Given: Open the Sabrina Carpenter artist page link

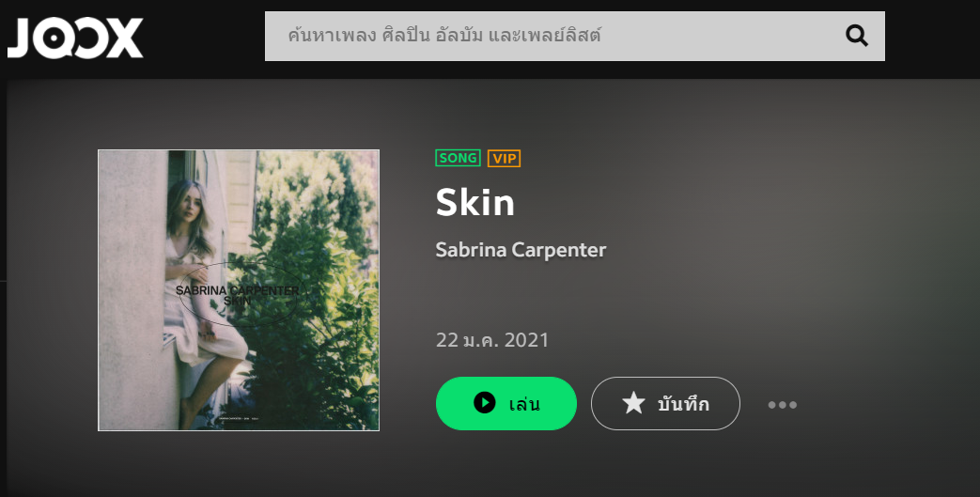Looking at the screenshot, I should [521, 249].
